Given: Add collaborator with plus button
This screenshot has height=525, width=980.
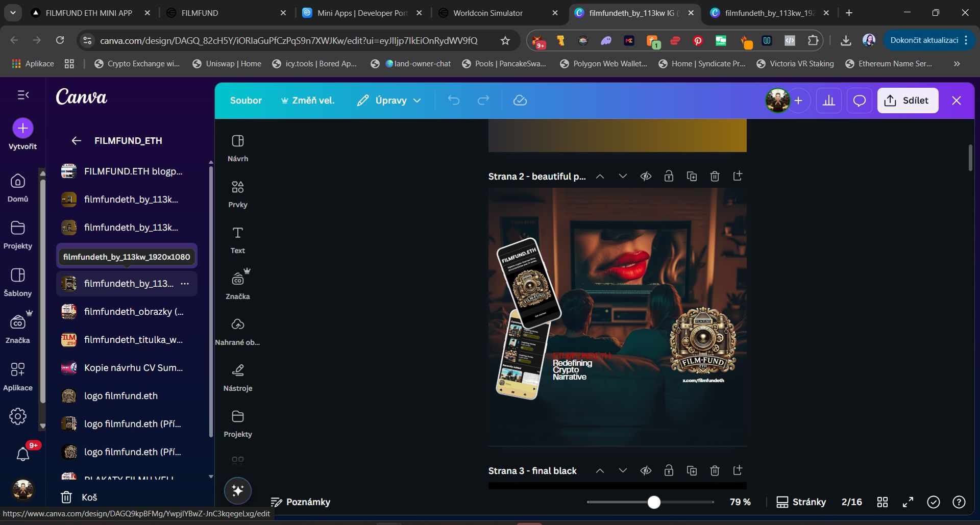Looking at the screenshot, I should (798, 101).
